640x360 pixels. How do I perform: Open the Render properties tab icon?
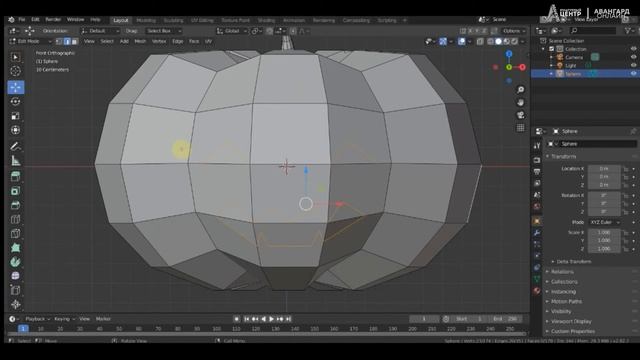pyautogui.click(x=537, y=160)
